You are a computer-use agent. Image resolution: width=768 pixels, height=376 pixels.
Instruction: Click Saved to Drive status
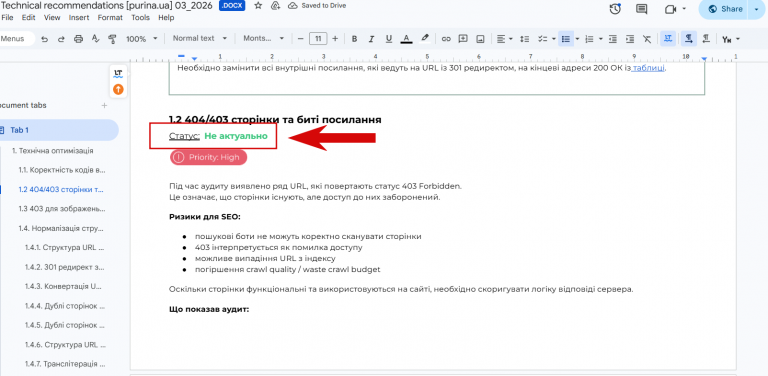pos(316,6)
